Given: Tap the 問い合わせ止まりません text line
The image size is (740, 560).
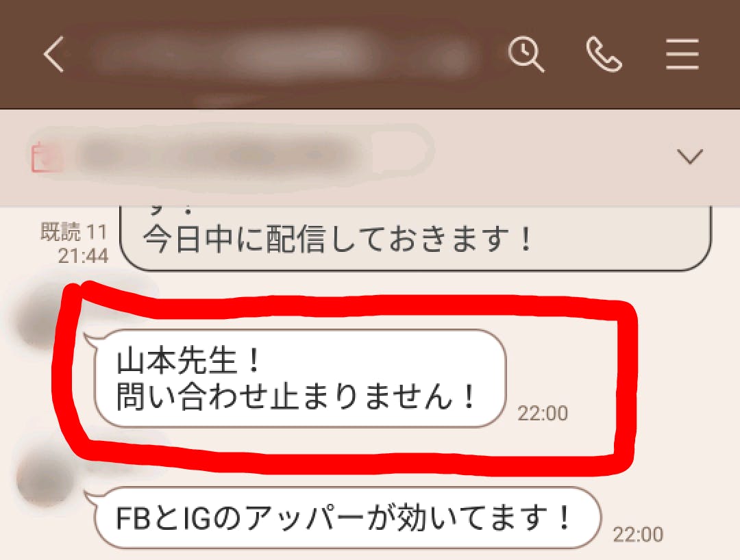Looking at the screenshot, I should [296, 396].
